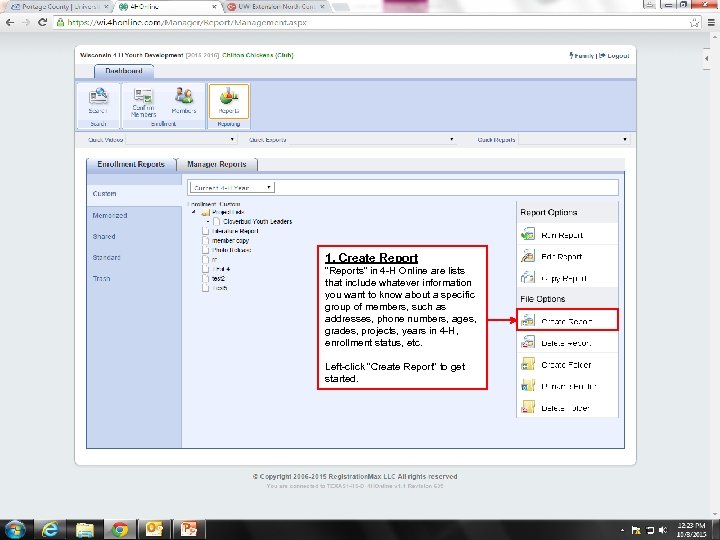Open the Search tool in Dashboard ribbon
The image size is (720, 540).
(x=98, y=101)
